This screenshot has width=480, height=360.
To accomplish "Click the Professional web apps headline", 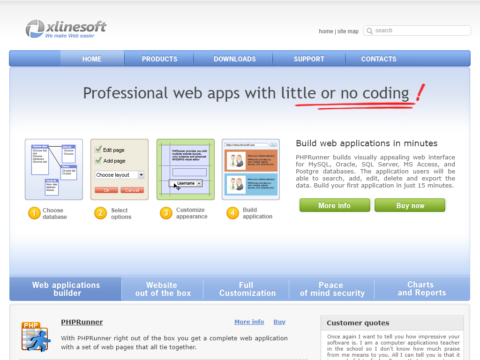I will [246, 93].
